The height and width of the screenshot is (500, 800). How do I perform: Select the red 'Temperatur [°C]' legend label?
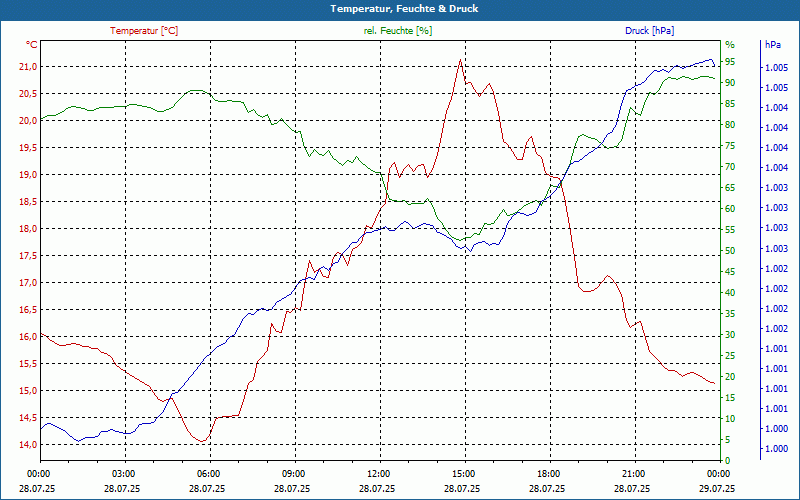(x=144, y=31)
